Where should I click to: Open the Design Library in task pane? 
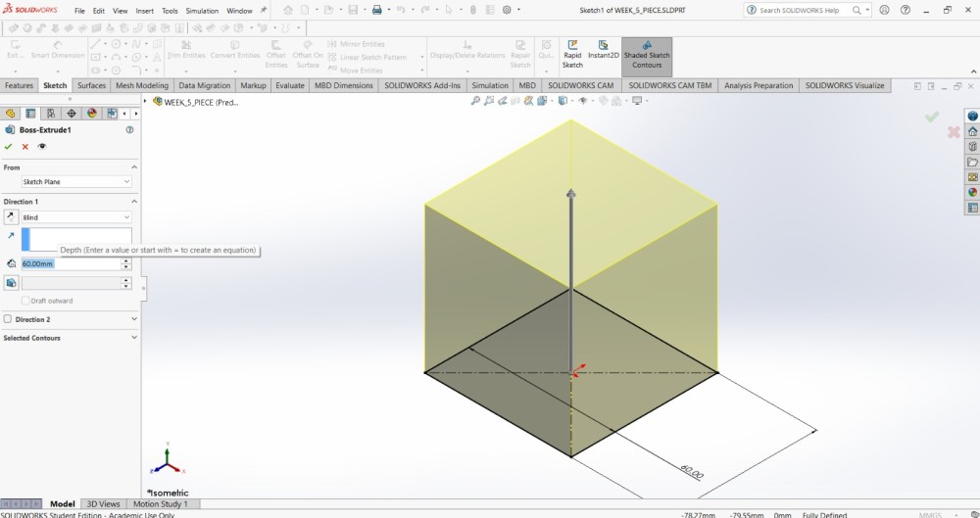pos(972,147)
